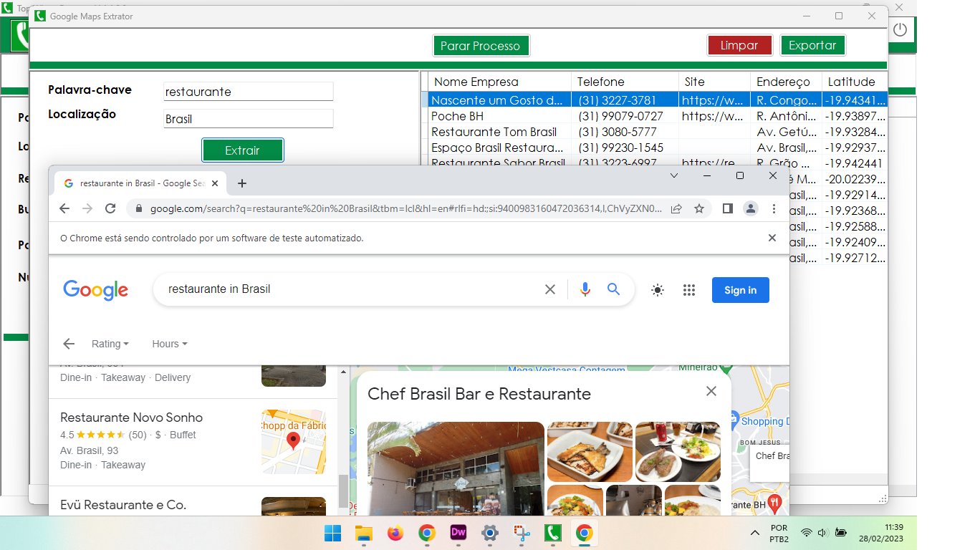The width and height of the screenshot is (980, 550).
Task: Select the Espaço Brasil Restaura... row
Action: tap(658, 148)
